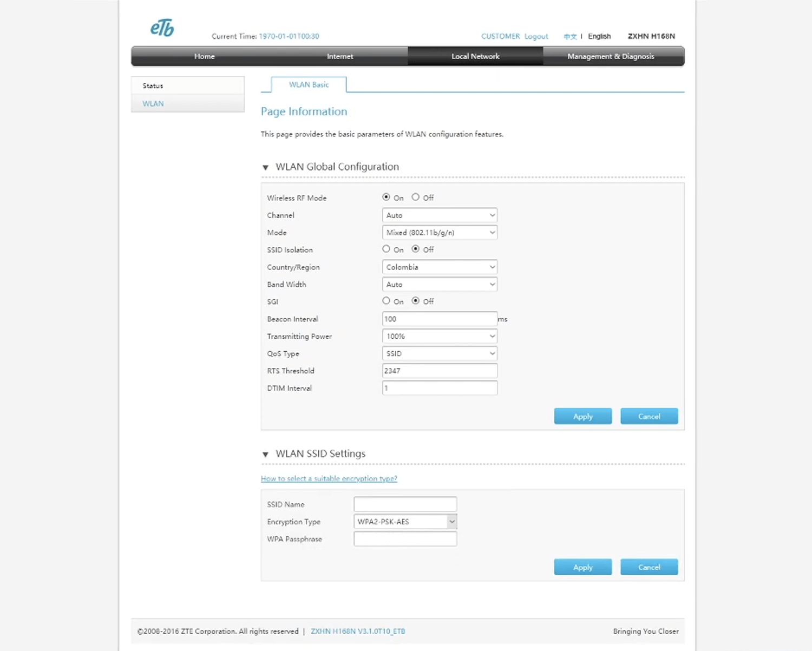This screenshot has width=812, height=651.
Task: Select the WLAN Basic tab
Action: (309, 85)
